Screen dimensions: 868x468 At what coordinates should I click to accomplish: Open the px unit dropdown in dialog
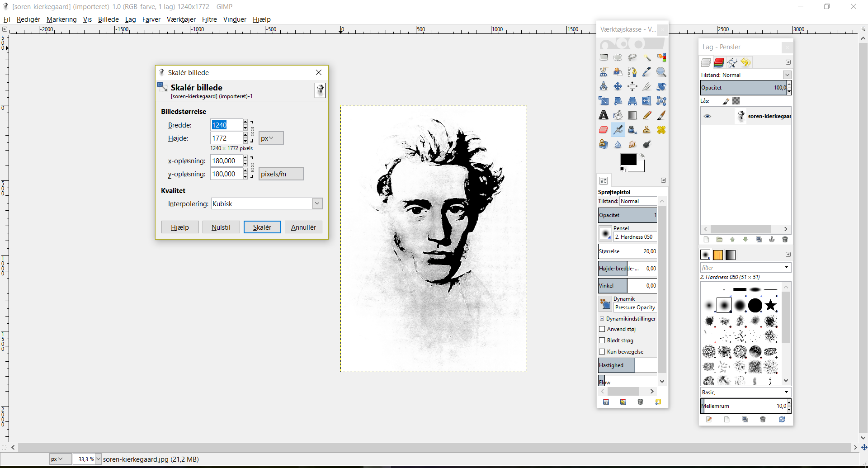(x=271, y=138)
